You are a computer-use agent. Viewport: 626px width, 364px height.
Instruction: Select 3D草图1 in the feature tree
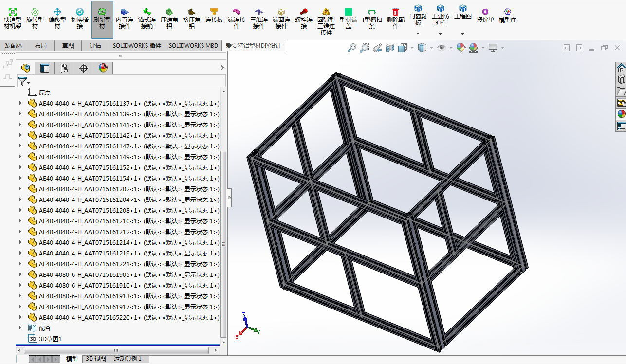pyautogui.click(x=51, y=339)
